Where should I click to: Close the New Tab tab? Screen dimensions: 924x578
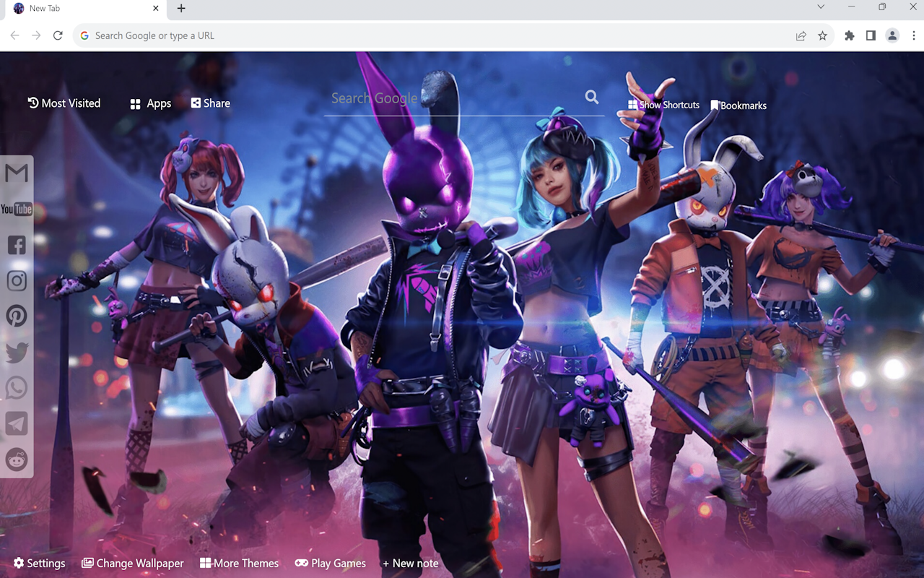pos(156,9)
